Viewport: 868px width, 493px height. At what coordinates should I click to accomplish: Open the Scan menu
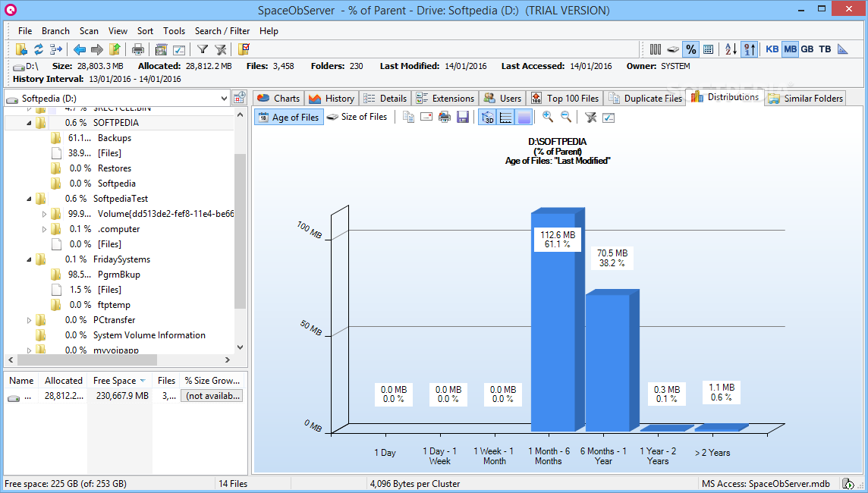89,31
